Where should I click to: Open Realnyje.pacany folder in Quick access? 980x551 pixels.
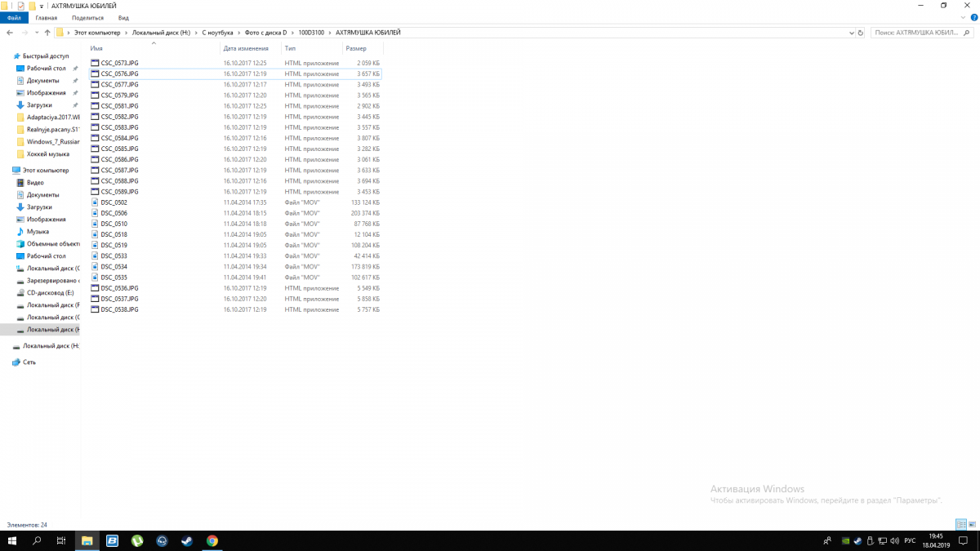(x=53, y=129)
